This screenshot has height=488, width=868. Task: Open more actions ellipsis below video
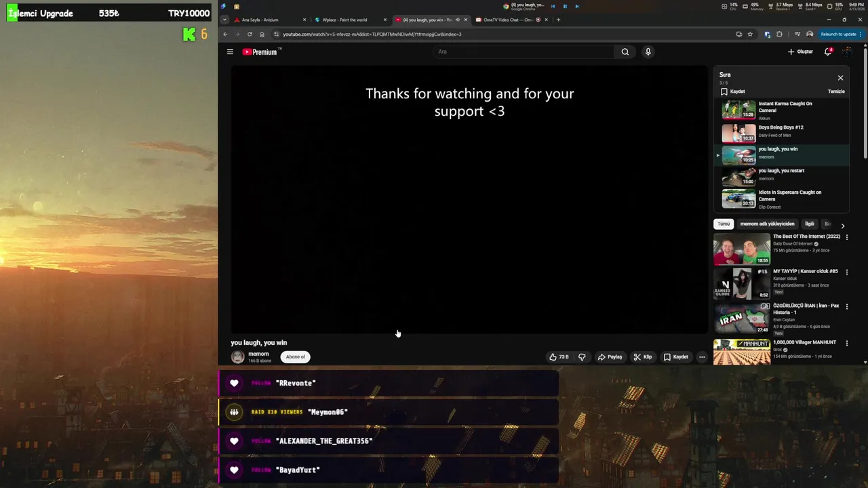(x=702, y=357)
